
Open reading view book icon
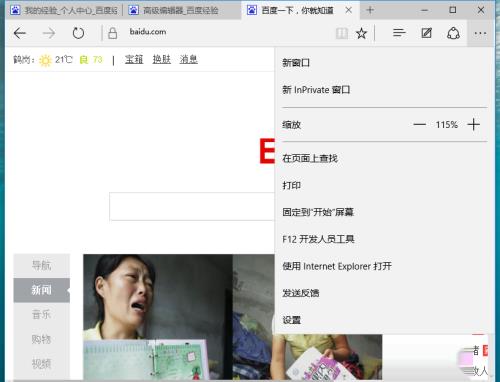[x=342, y=33]
